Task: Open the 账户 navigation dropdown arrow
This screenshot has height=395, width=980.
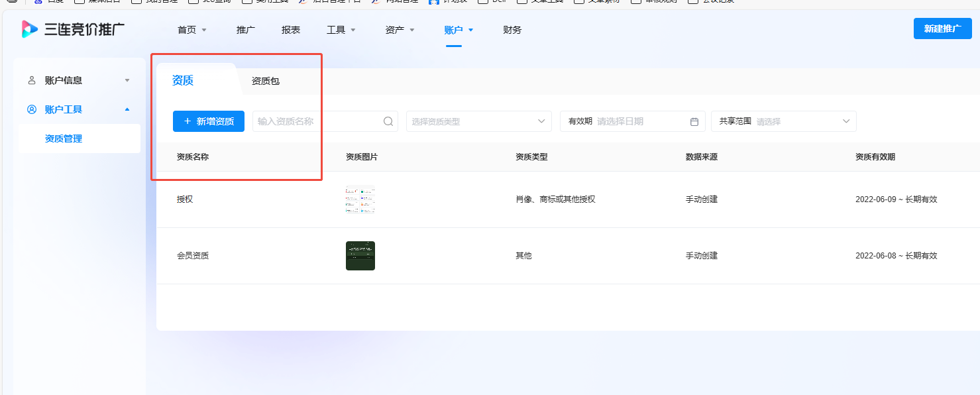Action: tap(471, 30)
